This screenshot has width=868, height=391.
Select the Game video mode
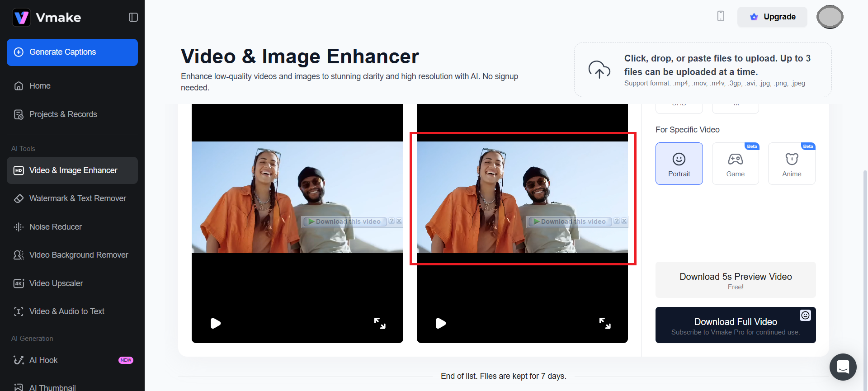(x=735, y=164)
